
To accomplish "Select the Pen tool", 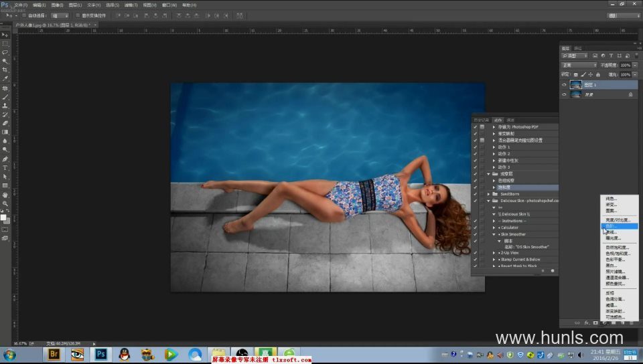I will (5, 159).
